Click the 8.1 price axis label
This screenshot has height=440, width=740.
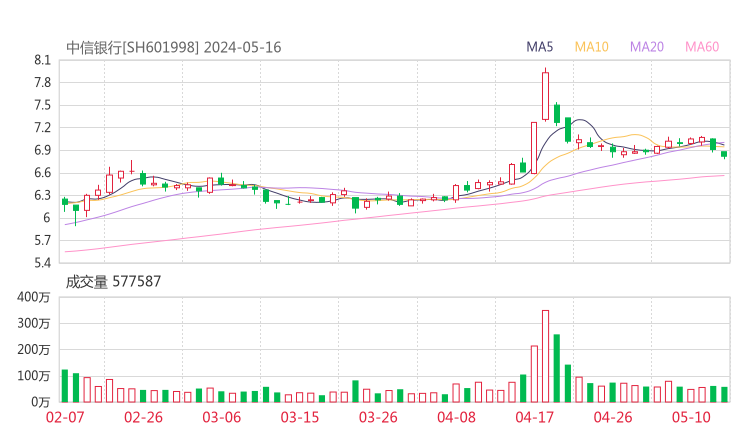point(42,60)
